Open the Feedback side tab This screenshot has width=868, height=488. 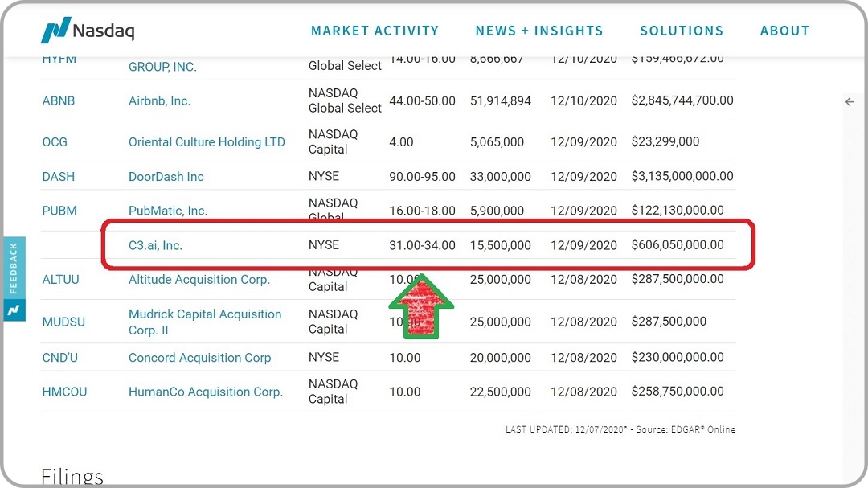14,279
